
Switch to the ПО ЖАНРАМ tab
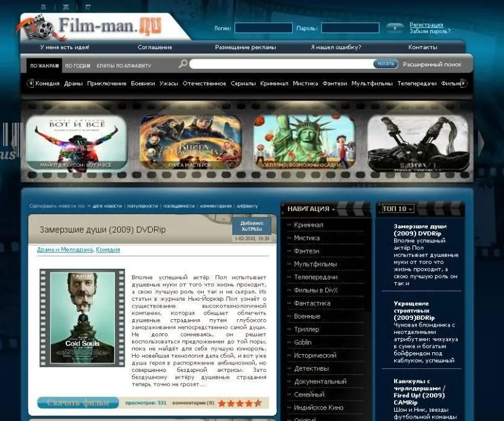tap(44, 66)
